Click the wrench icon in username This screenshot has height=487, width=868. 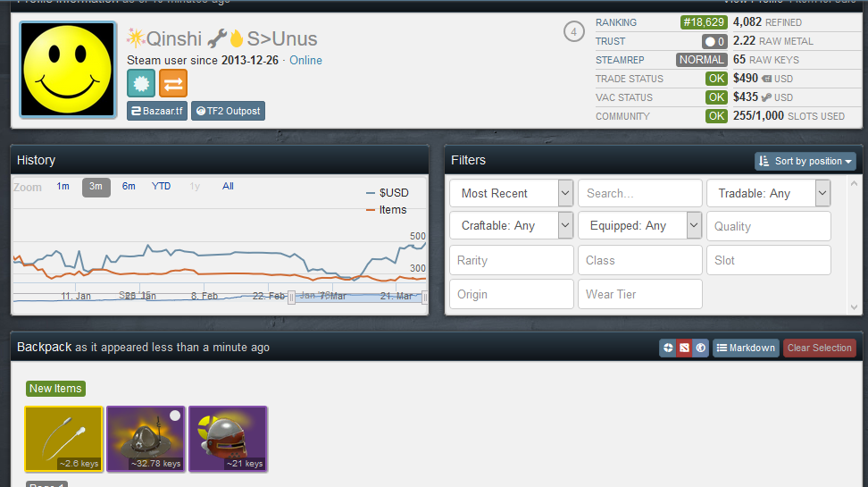(x=218, y=38)
